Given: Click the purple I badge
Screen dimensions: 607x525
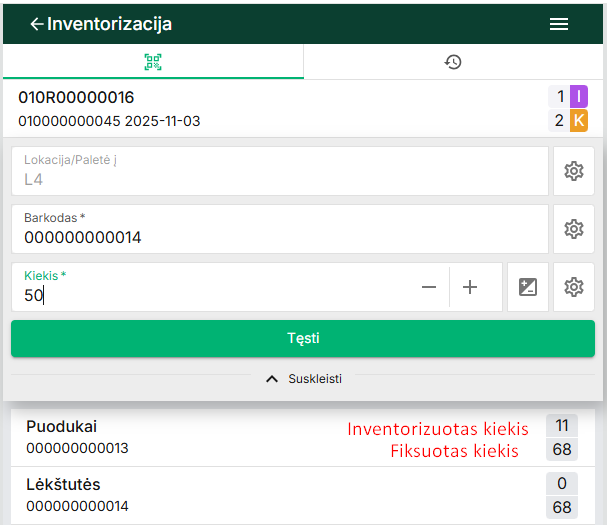Looking at the screenshot, I should pyautogui.click(x=579, y=97).
